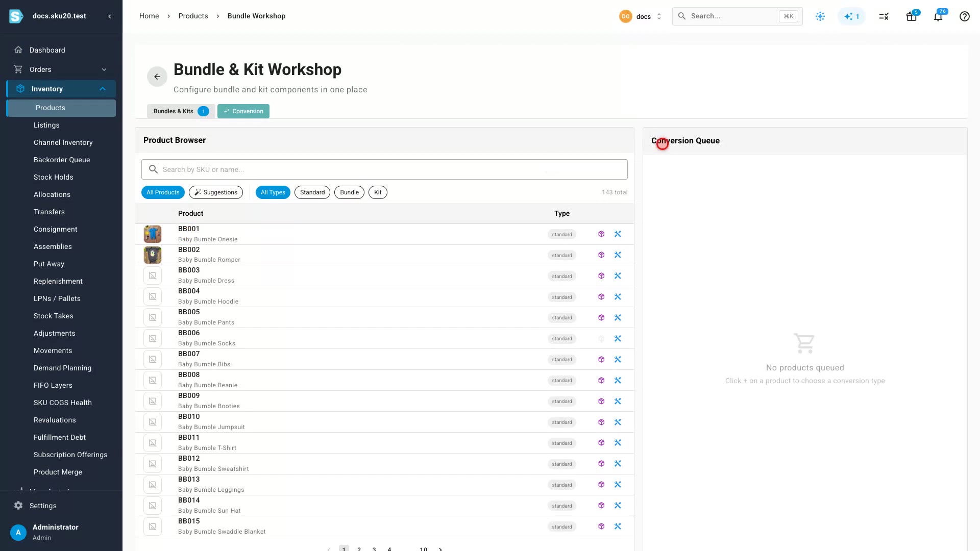Open the help question mark icon
Screen dimensions: 980x551
(x=964, y=16)
